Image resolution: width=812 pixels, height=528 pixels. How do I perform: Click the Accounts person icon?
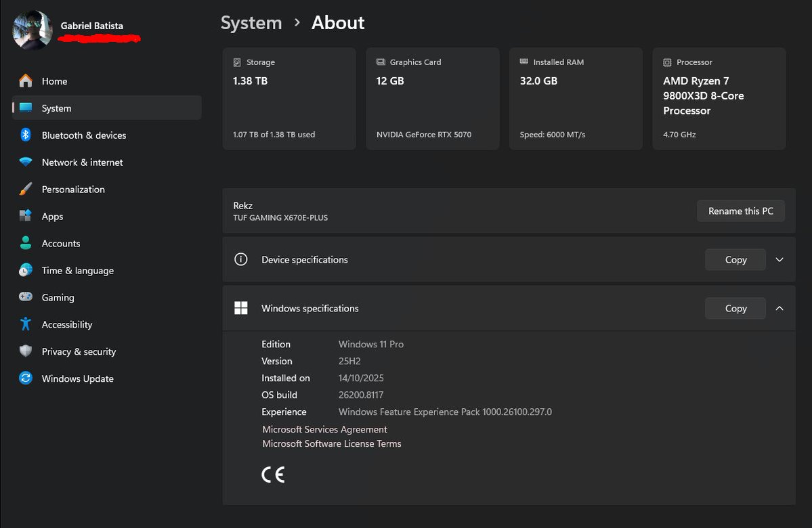click(x=25, y=243)
